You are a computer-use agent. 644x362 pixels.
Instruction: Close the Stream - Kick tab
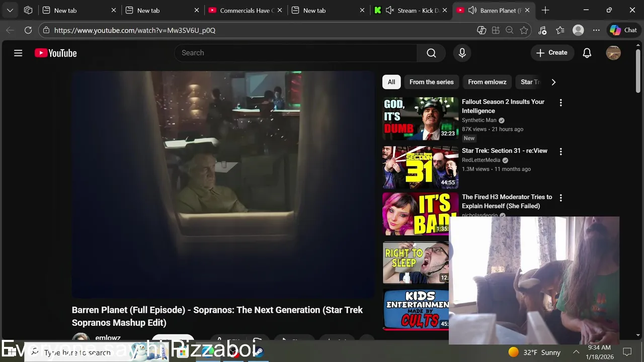point(445,10)
